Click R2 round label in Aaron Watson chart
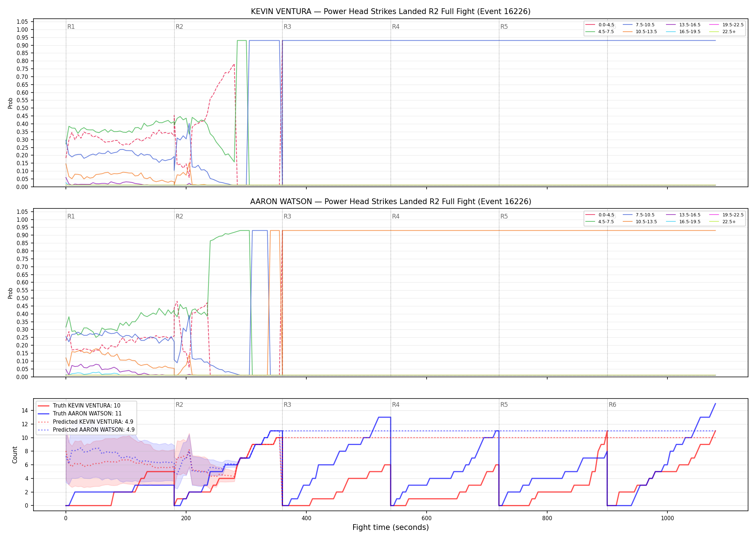 (179, 216)
